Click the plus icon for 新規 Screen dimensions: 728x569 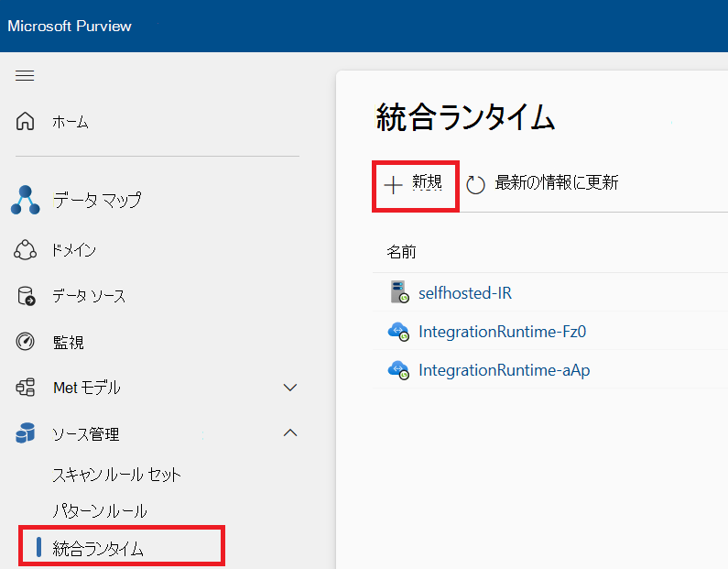click(x=393, y=185)
